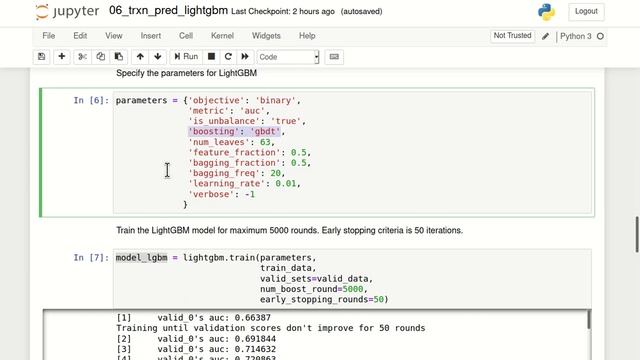The width and height of the screenshot is (640, 360).
Task: Click the Python logo icon
Action: pyautogui.click(x=546, y=11)
